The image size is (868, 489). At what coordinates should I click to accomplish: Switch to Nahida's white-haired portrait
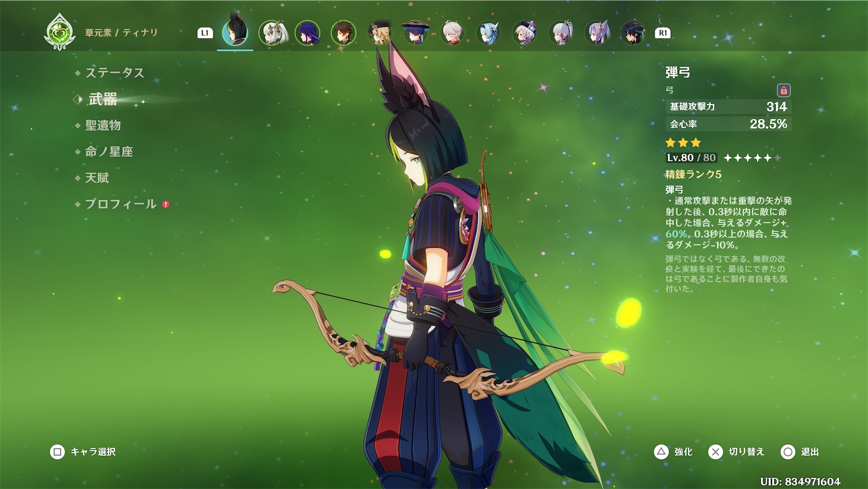[x=272, y=32]
